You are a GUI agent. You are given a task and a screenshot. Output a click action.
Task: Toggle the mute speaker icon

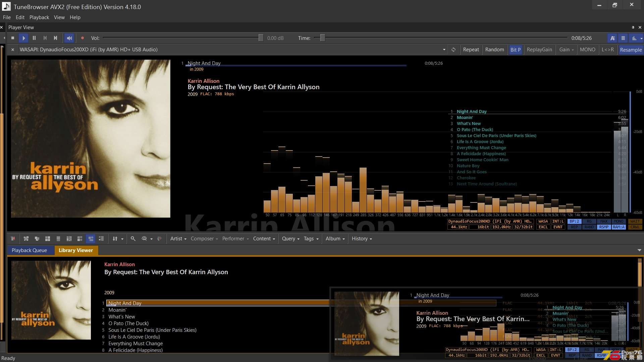(x=69, y=38)
